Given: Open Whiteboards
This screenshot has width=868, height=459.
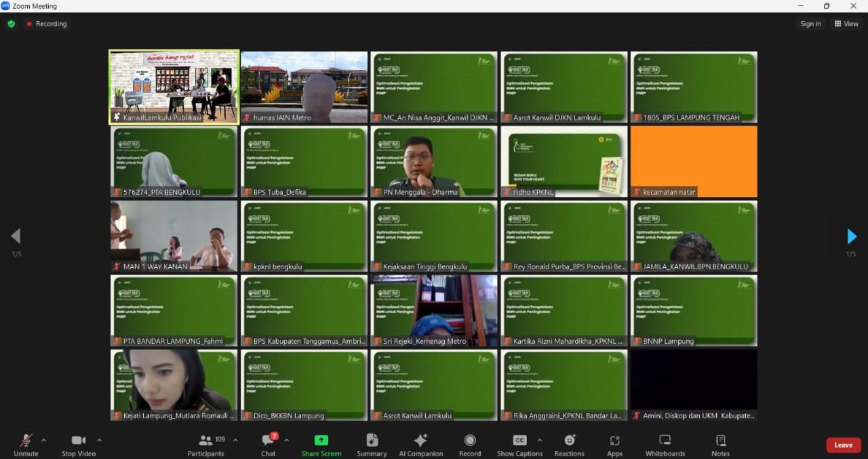Looking at the screenshot, I should click(x=665, y=444).
